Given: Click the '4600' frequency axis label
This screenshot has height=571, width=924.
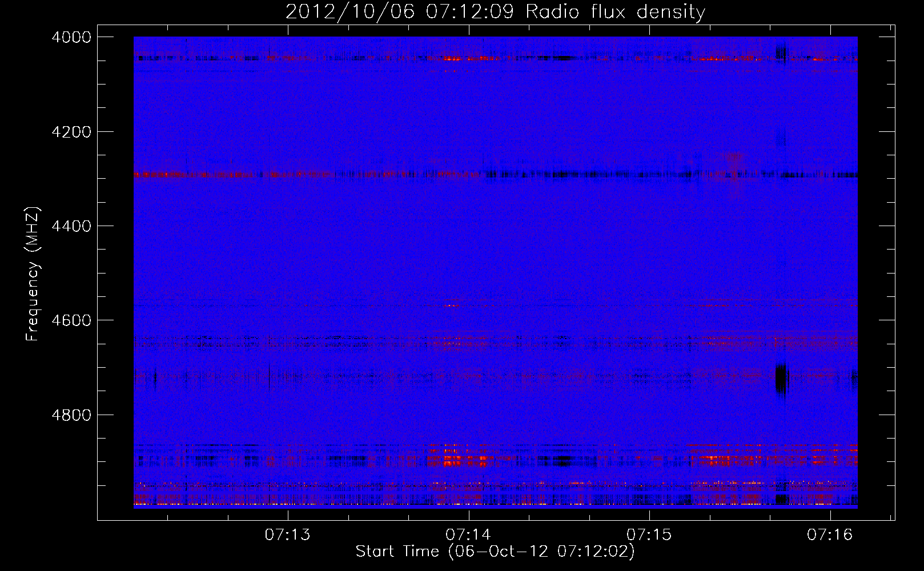Looking at the screenshot, I should 71,320.
